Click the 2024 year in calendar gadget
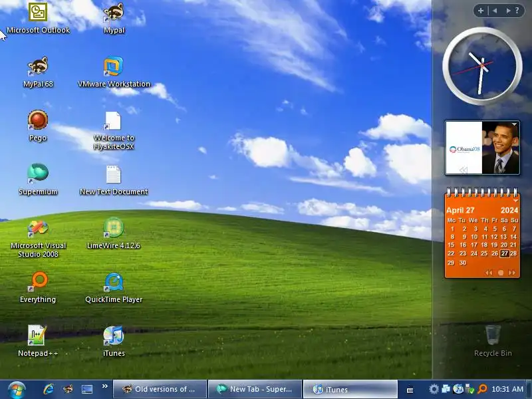 pyautogui.click(x=509, y=210)
